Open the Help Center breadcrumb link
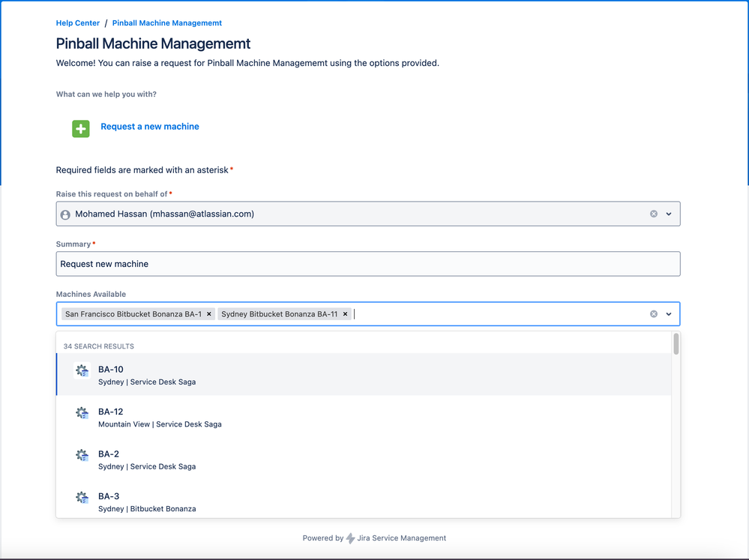The width and height of the screenshot is (749, 560). click(x=78, y=23)
